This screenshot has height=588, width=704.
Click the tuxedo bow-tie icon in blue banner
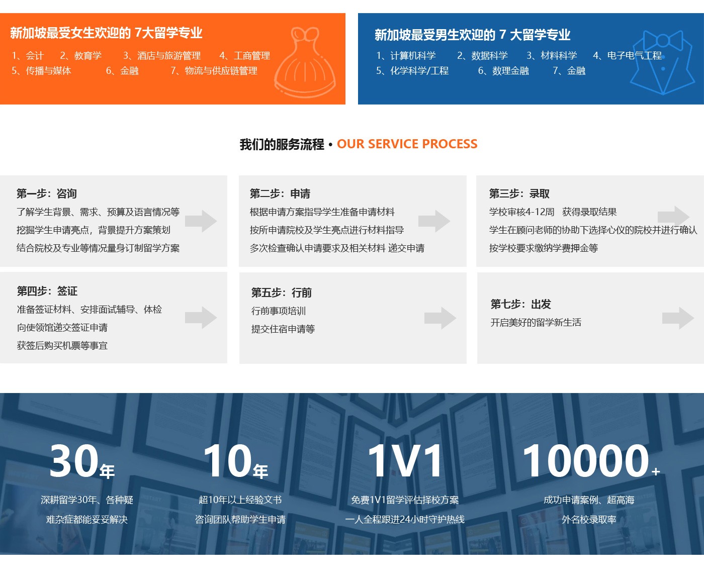coord(662,62)
